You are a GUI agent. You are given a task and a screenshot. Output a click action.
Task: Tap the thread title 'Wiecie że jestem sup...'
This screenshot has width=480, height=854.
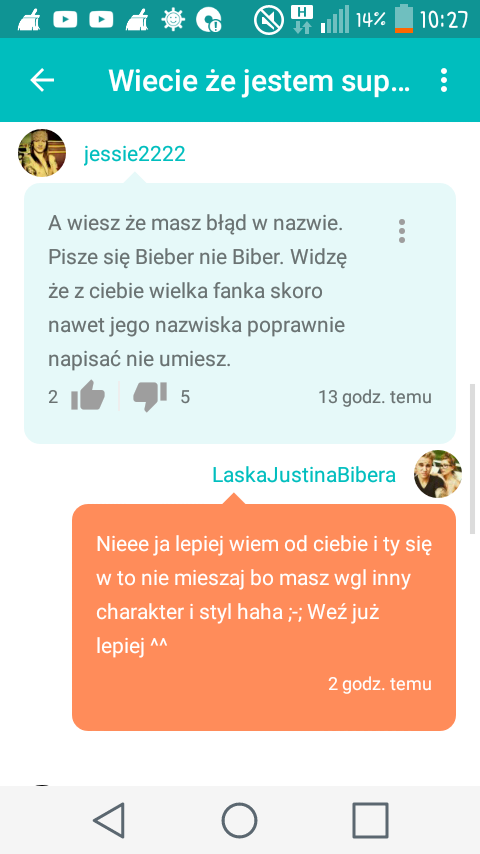[x=259, y=81]
